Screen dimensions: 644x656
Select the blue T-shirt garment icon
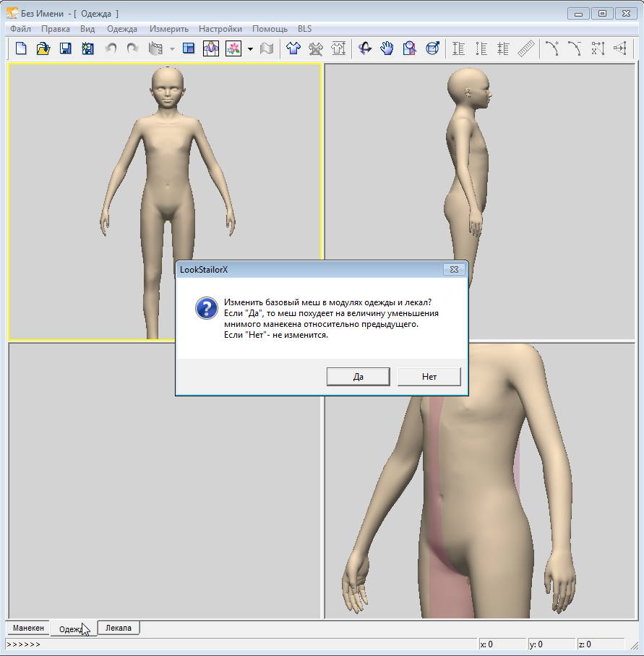pyautogui.click(x=293, y=48)
